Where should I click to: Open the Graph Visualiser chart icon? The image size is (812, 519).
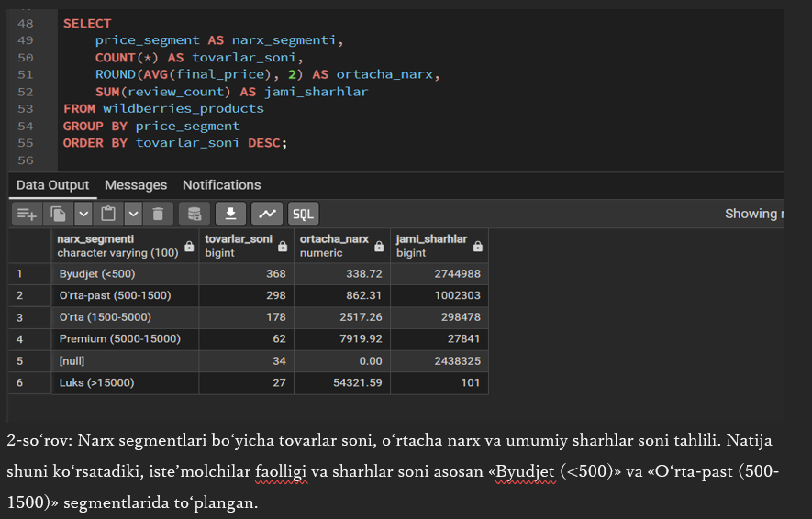[267, 214]
